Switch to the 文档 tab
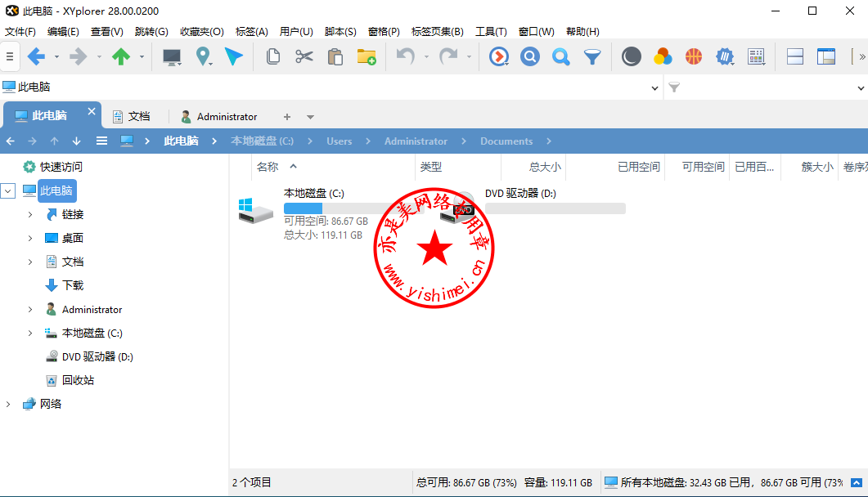 click(131, 117)
